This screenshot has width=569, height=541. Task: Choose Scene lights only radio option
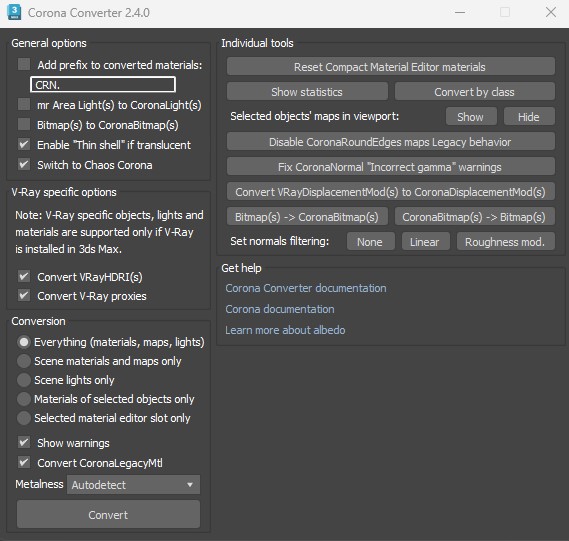click(x=24, y=380)
